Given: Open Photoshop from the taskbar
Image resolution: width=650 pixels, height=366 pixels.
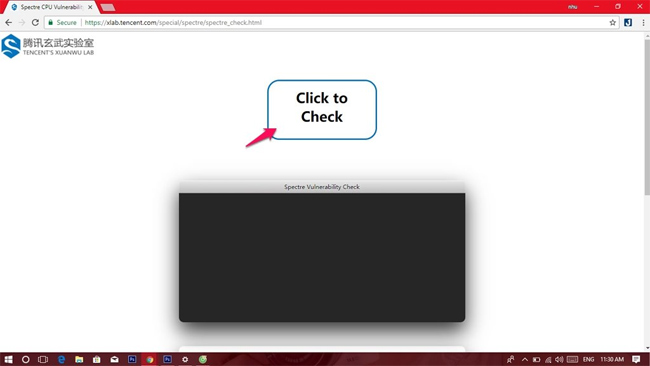Looking at the screenshot, I should 132,359.
